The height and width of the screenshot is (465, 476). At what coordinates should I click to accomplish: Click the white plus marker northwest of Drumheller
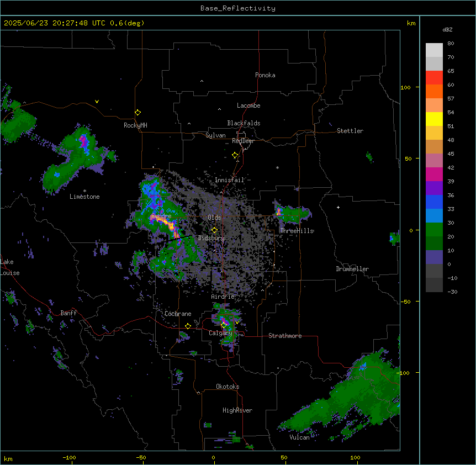pyautogui.click(x=338, y=207)
